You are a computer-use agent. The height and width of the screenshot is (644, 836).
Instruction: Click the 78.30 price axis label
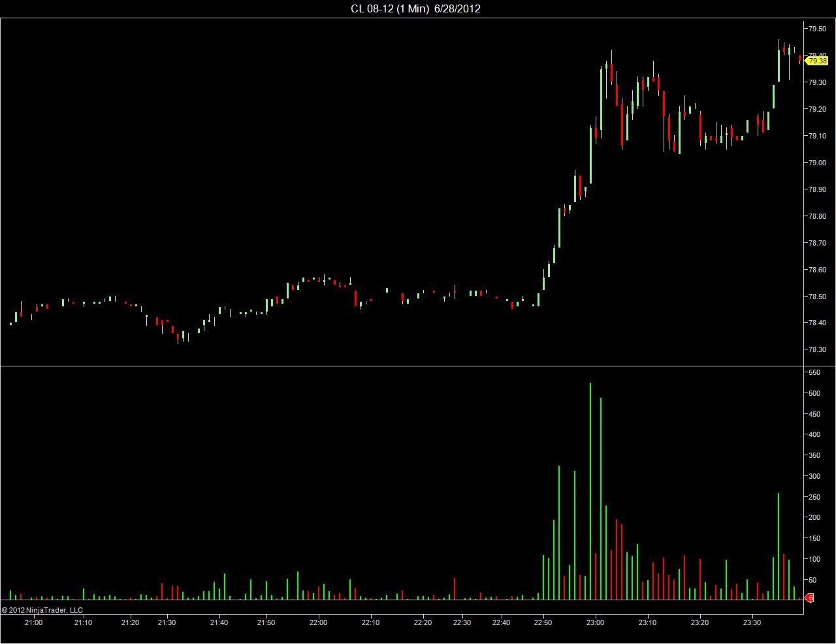[x=817, y=349]
